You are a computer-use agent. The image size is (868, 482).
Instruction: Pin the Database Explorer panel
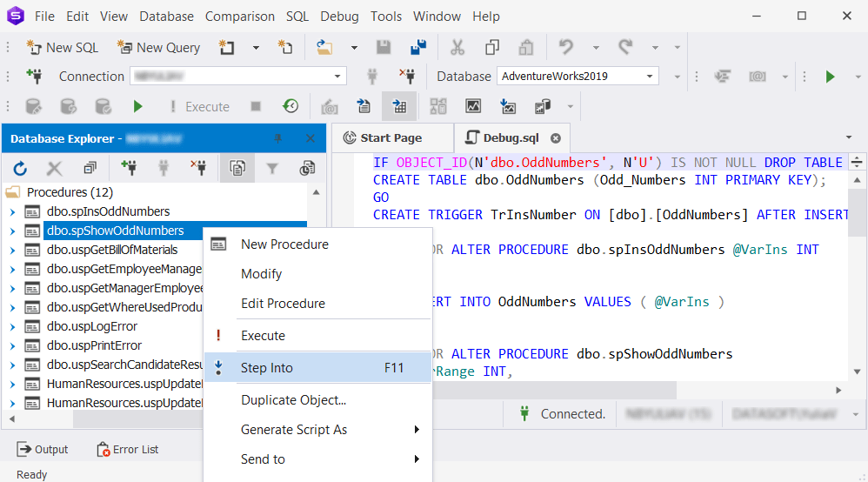tap(278, 138)
